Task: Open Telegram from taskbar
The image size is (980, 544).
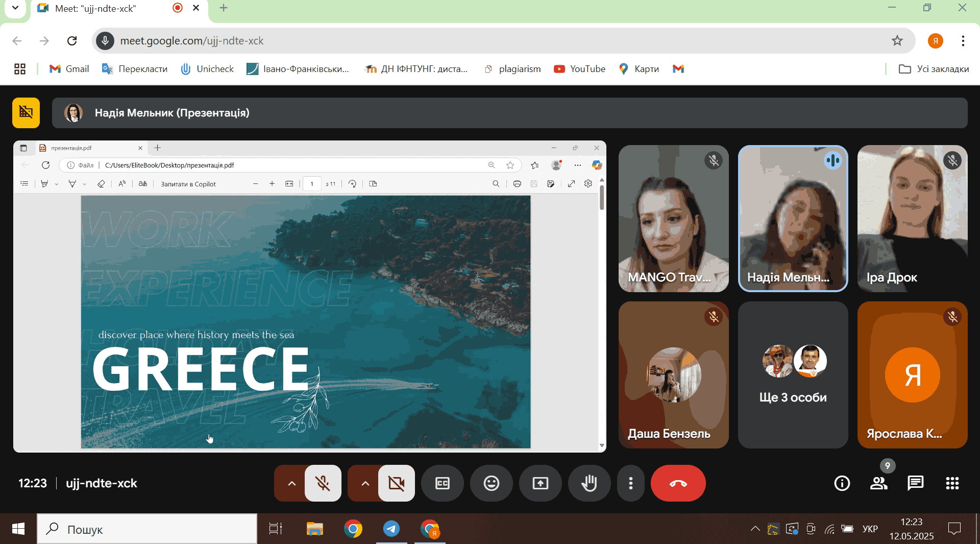Action: (391, 529)
